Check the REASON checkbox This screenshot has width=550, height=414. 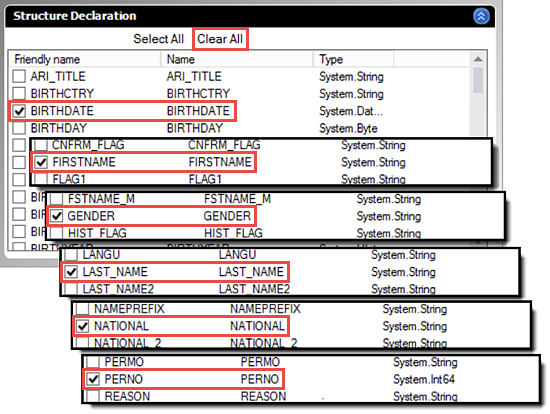pyautogui.click(x=93, y=396)
